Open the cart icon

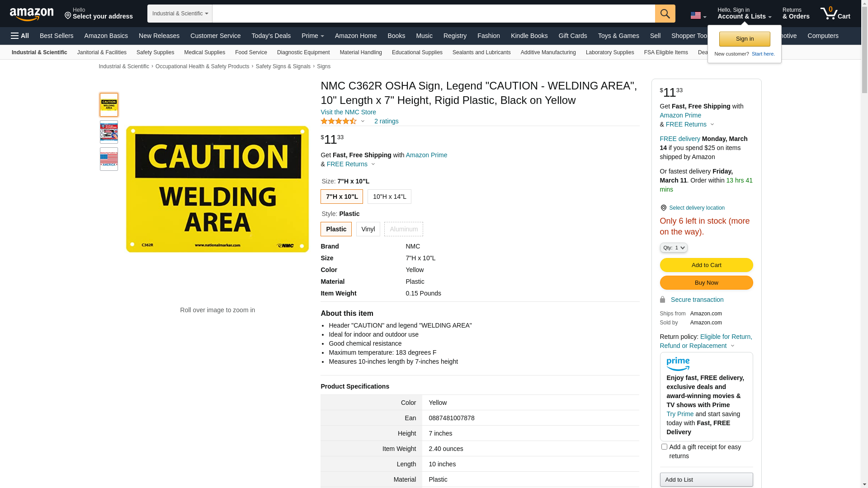coord(835,14)
